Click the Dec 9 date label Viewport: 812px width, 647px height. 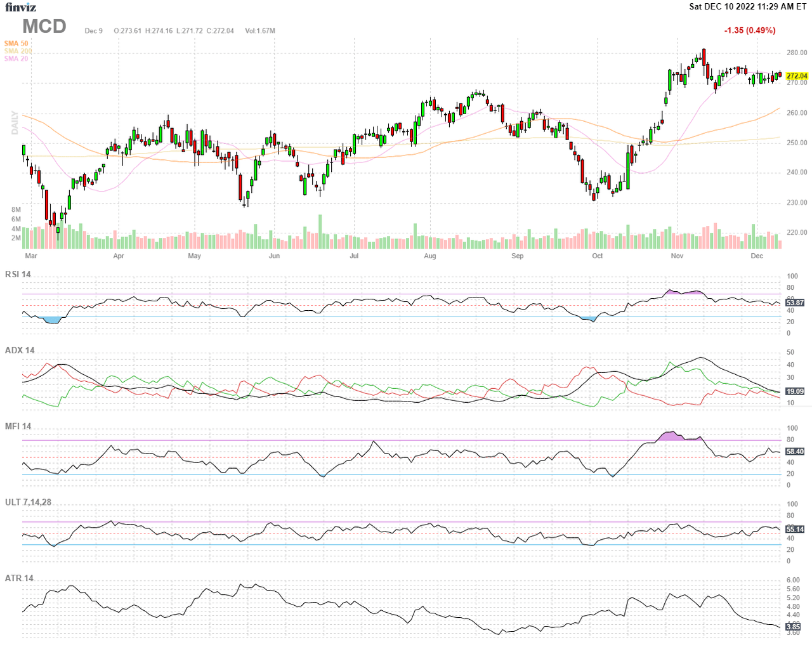click(94, 31)
